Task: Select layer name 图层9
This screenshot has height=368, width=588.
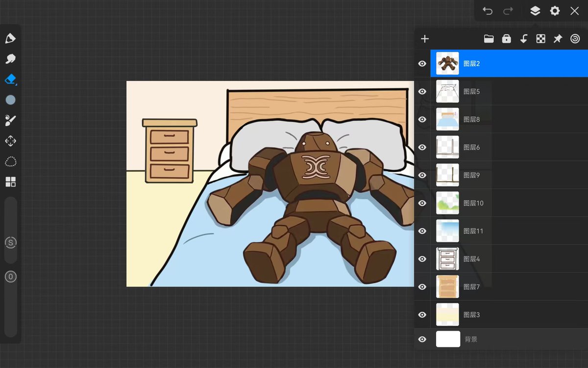Action: (x=471, y=175)
